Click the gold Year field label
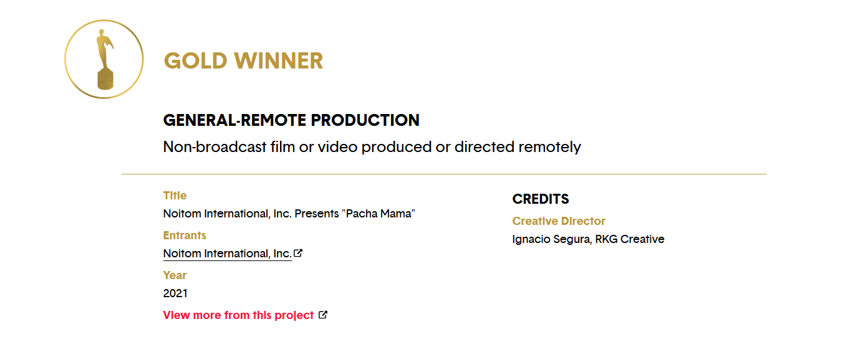868x352 pixels. (175, 275)
